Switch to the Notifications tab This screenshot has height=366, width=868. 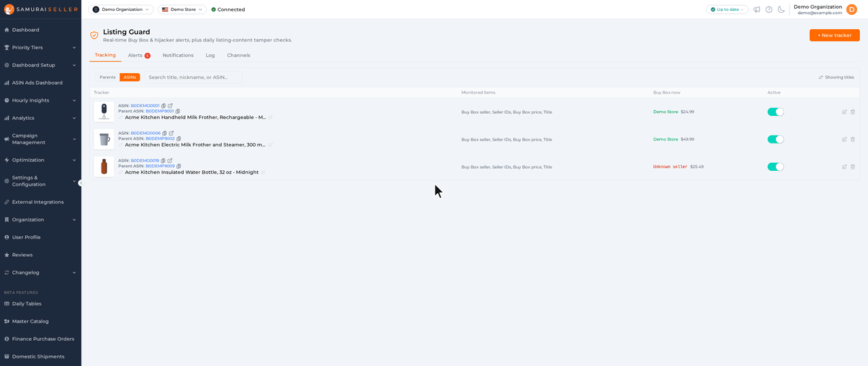pos(178,55)
